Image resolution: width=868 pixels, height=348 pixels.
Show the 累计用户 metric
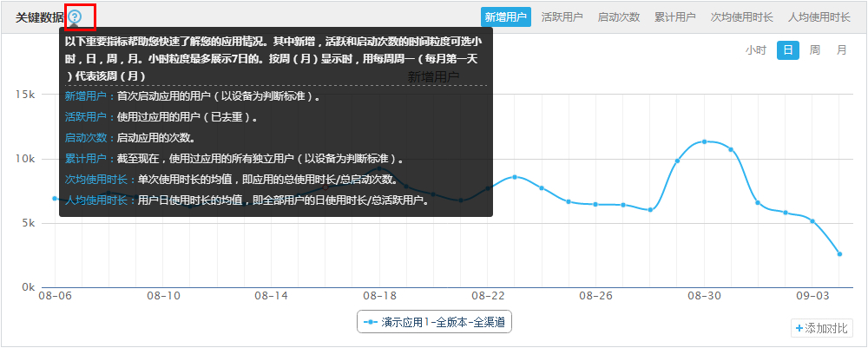[x=674, y=17]
